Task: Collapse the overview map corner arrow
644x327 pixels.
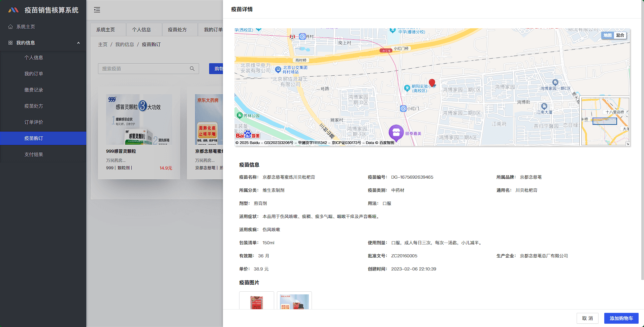Action: pos(627,144)
